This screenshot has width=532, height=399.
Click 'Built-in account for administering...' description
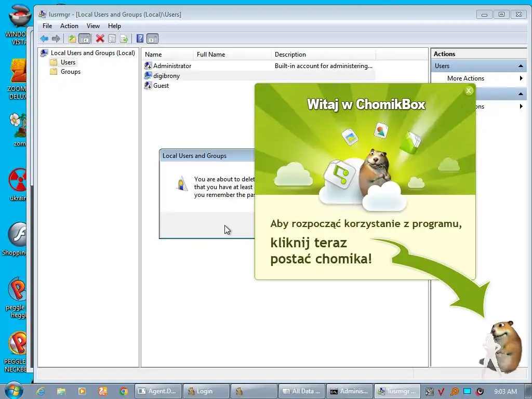tap(323, 66)
